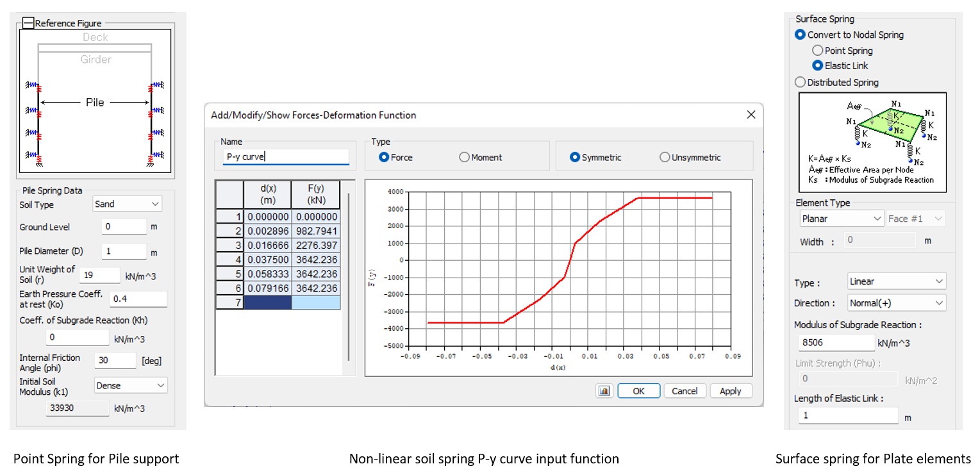The width and height of the screenshot is (980, 473).
Task: Open the graph preview with the bar chart icon
Action: (603, 390)
